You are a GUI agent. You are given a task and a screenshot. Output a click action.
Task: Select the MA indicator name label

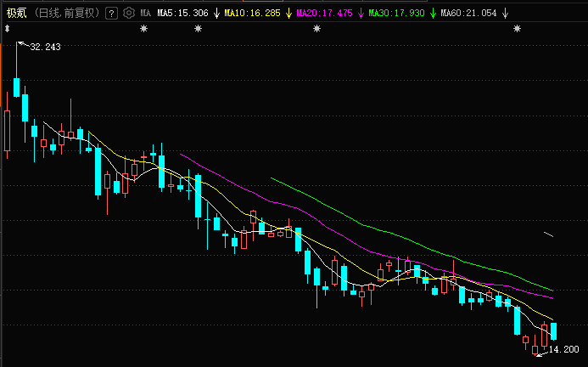pos(145,14)
